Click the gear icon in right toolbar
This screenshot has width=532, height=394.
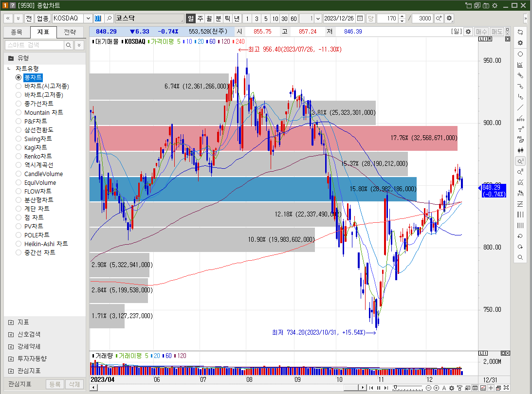[520, 43]
